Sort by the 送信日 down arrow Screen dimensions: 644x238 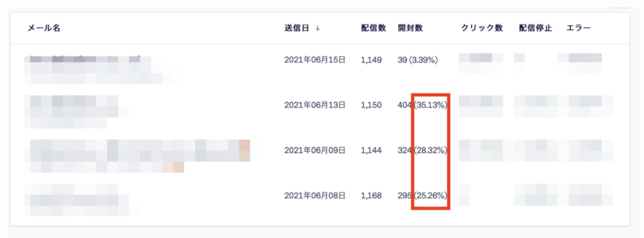(317, 28)
